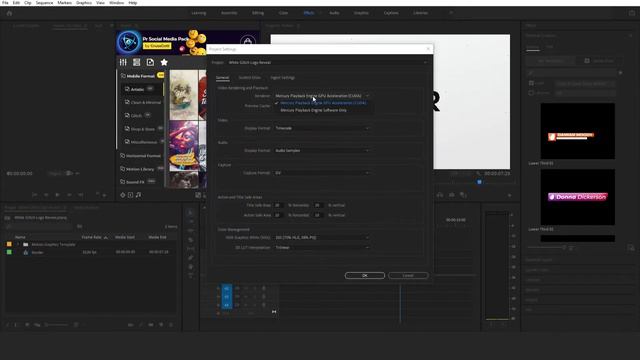Adjust Project panel thumbnail zoom slider

click(x=56, y=325)
